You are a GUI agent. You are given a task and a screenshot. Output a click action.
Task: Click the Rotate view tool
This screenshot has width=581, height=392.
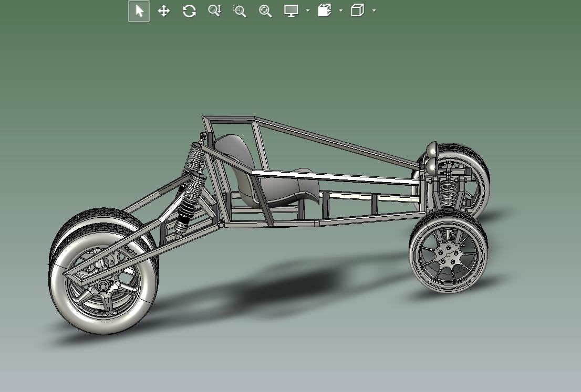pyautogui.click(x=189, y=11)
